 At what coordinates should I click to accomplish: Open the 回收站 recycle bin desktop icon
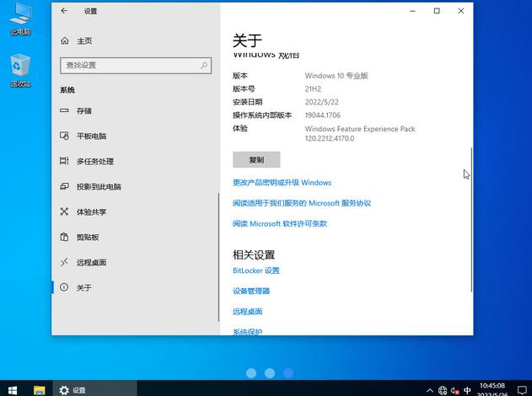point(21,71)
